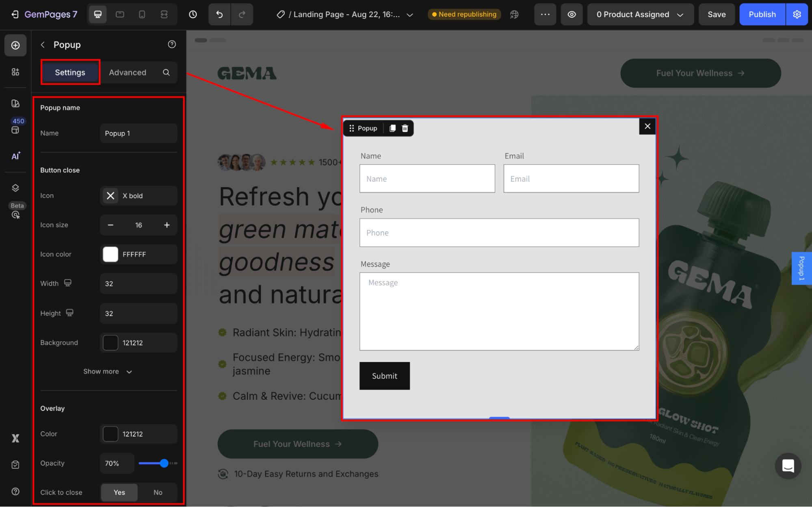Set Click to close to Yes

point(119,492)
